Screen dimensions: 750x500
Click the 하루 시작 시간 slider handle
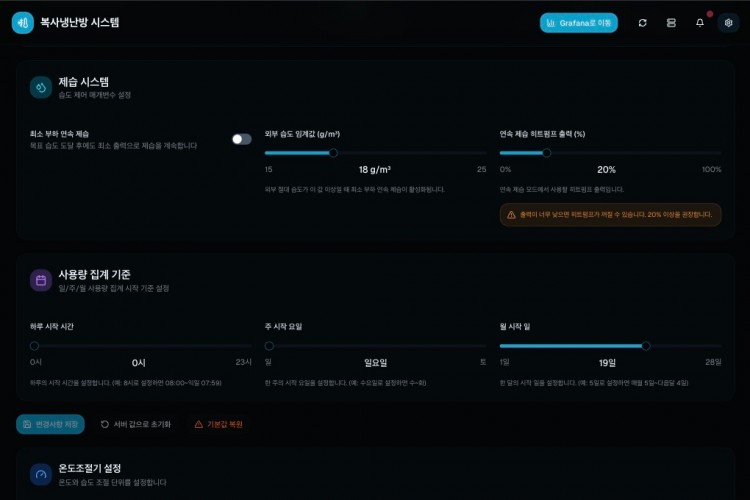(35, 346)
